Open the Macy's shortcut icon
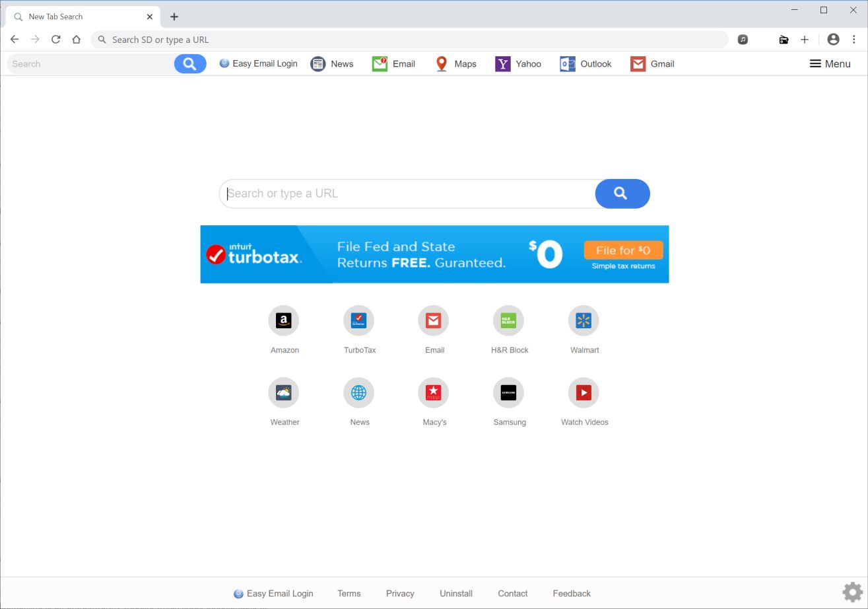868x609 pixels. click(x=434, y=392)
